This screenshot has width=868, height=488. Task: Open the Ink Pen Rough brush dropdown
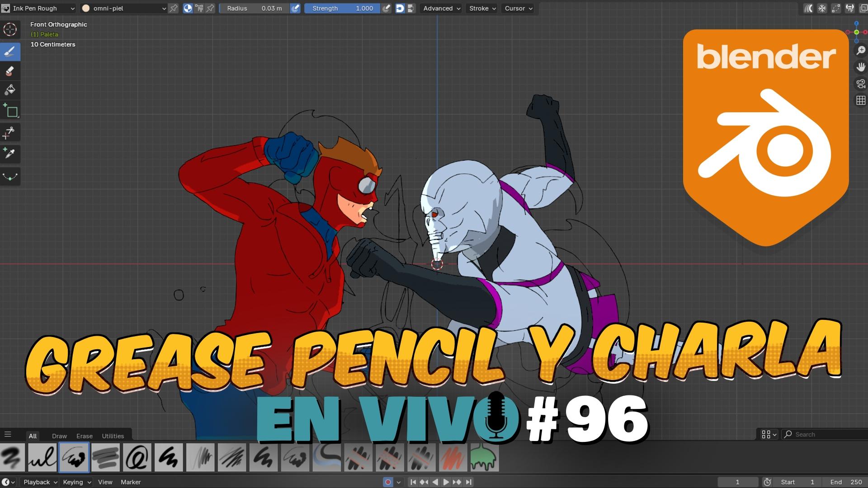pos(39,8)
